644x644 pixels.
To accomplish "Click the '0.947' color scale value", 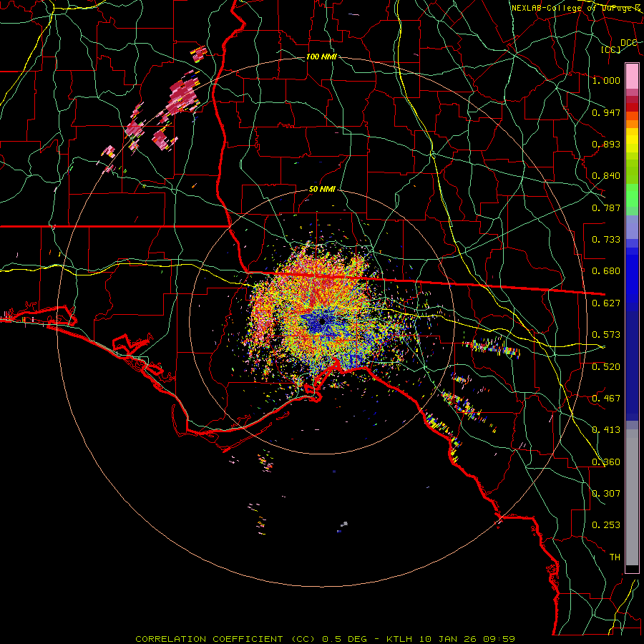I will 606,112.
